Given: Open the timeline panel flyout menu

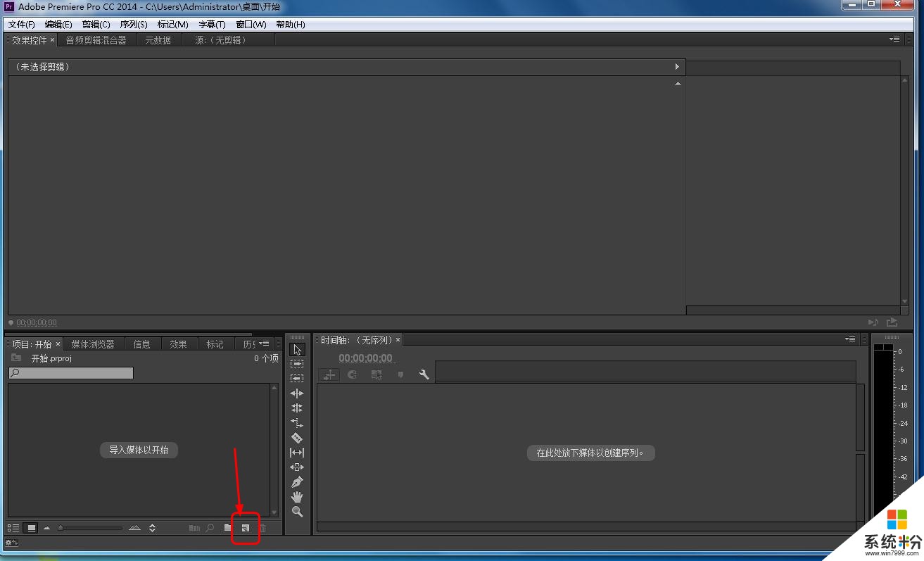Looking at the screenshot, I should (x=850, y=339).
